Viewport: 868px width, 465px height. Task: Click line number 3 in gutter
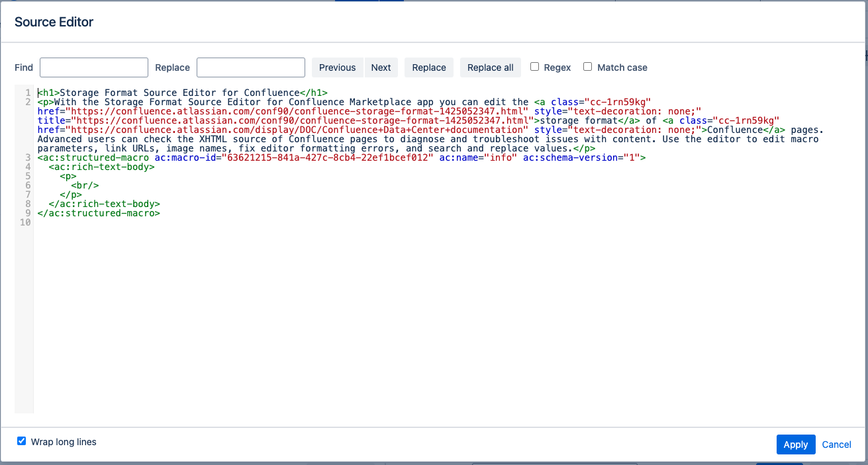coord(28,157)
